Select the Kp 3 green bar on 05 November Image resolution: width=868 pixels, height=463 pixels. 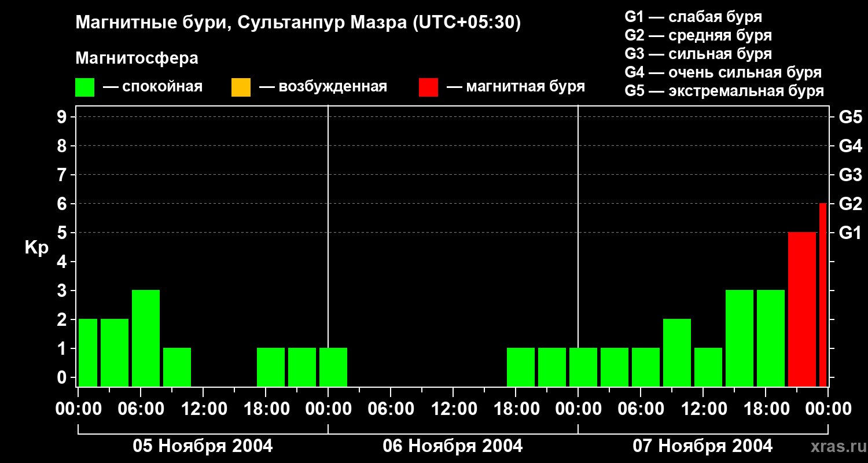click(x=146, y=338)
